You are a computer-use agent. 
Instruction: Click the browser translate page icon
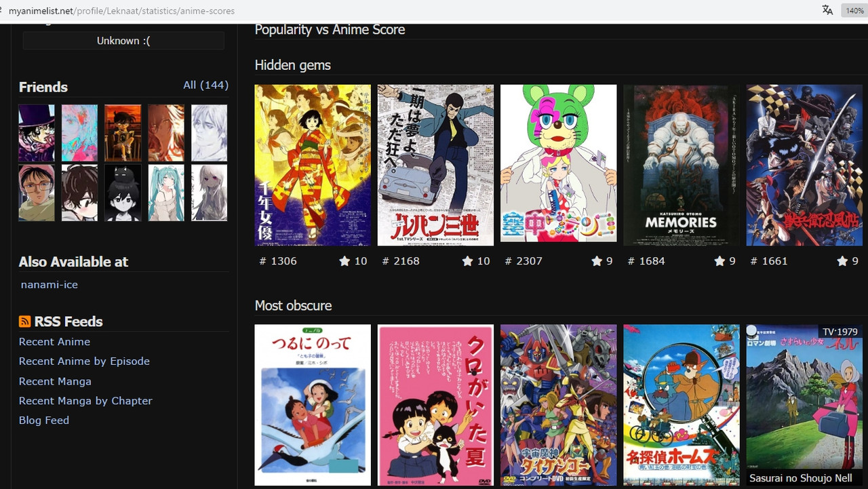(x=827, y=10)
